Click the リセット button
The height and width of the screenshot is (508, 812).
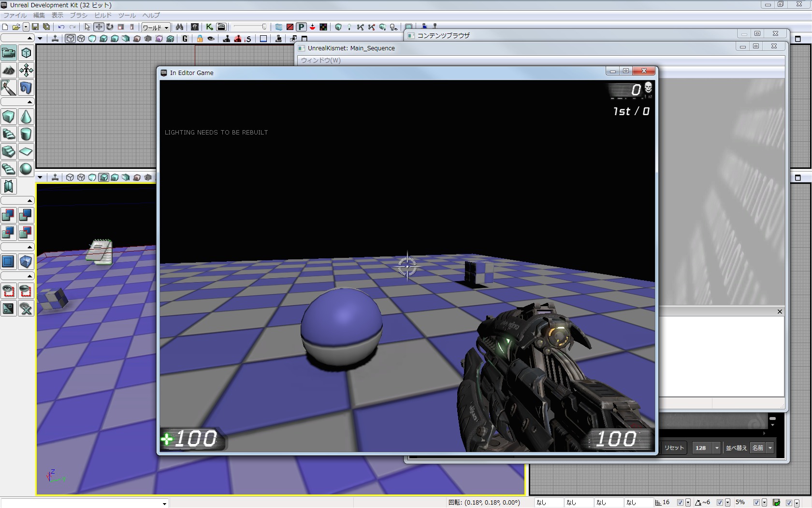point(674,448)
